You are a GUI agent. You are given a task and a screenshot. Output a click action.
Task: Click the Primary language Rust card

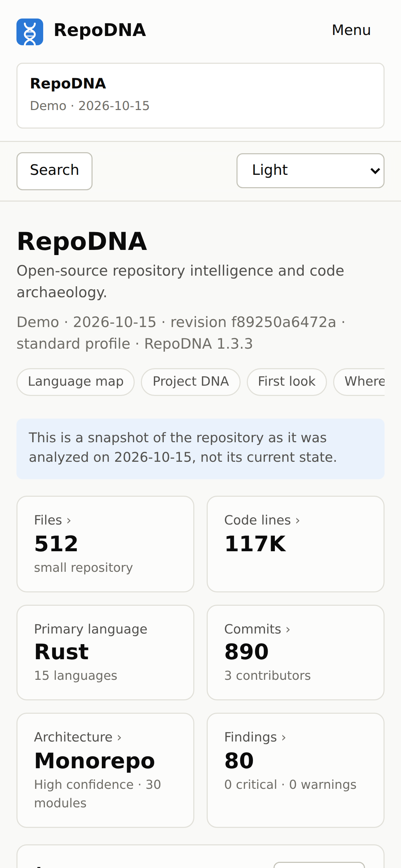pos(106,652)
